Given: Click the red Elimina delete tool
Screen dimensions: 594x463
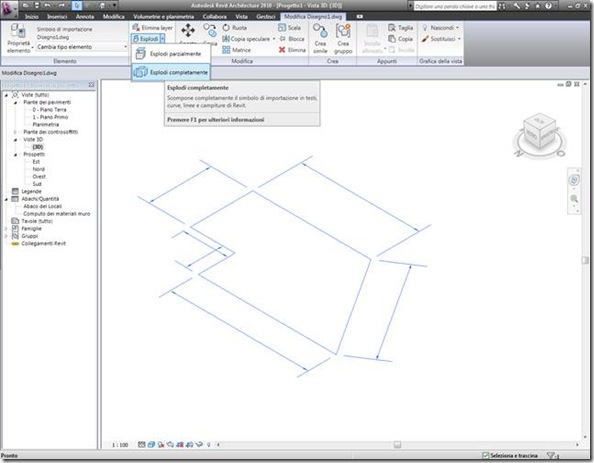Looking at the screenshot, I should (x=292, y=50).
